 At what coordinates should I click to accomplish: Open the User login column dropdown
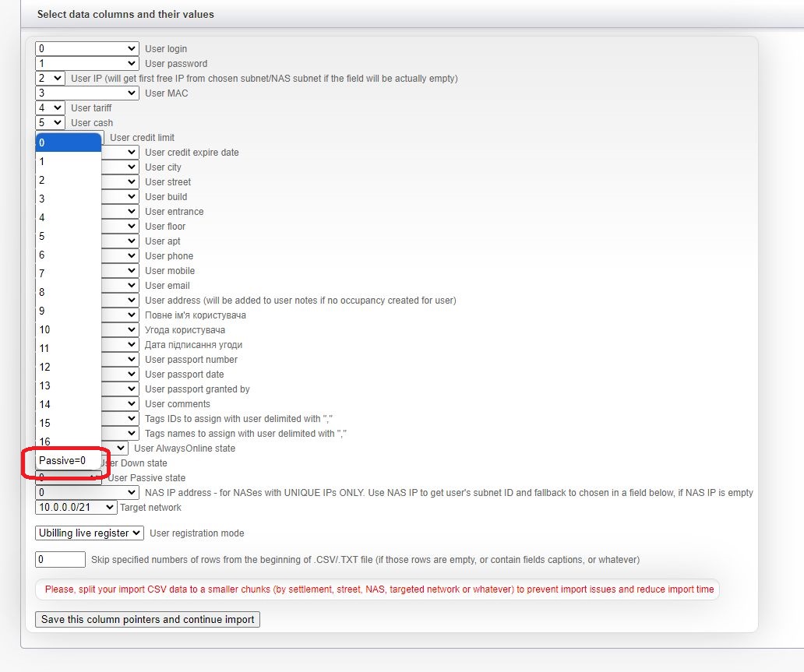coord(86,49)
